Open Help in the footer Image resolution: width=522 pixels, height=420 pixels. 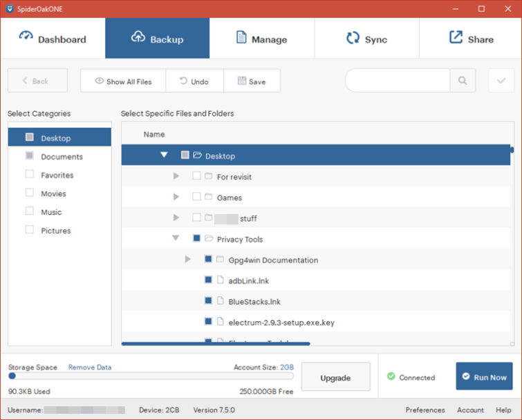(503, 410)
